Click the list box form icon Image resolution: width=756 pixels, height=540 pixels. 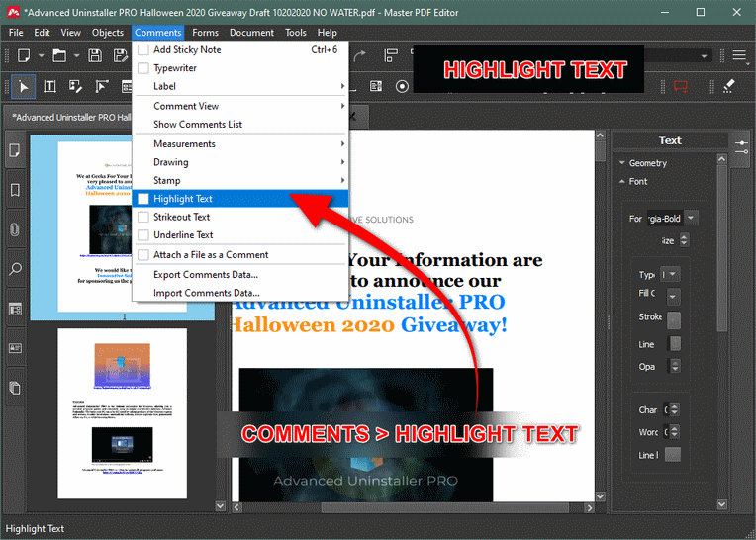coord(376,87)
